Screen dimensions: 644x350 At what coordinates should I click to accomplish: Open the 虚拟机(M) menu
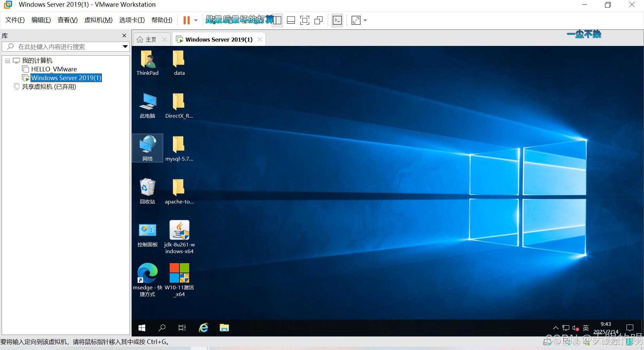pos(98,20)
